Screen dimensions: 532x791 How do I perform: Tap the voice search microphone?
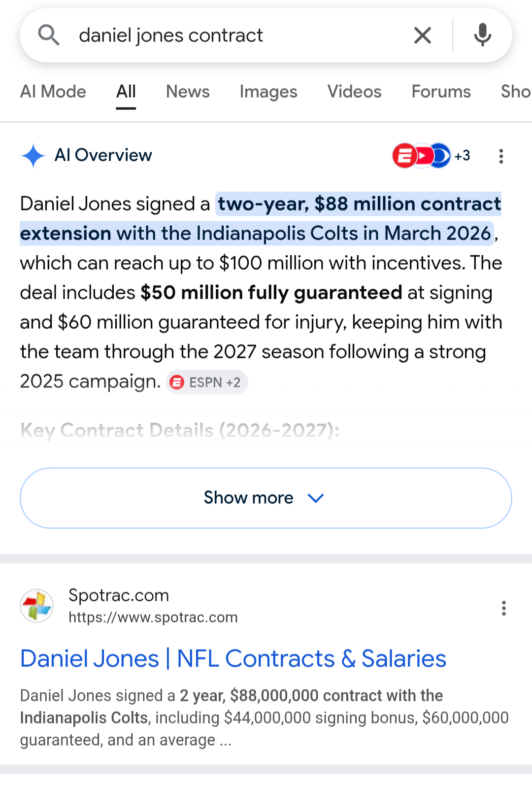pyautogui.click(x=482, y=35)
